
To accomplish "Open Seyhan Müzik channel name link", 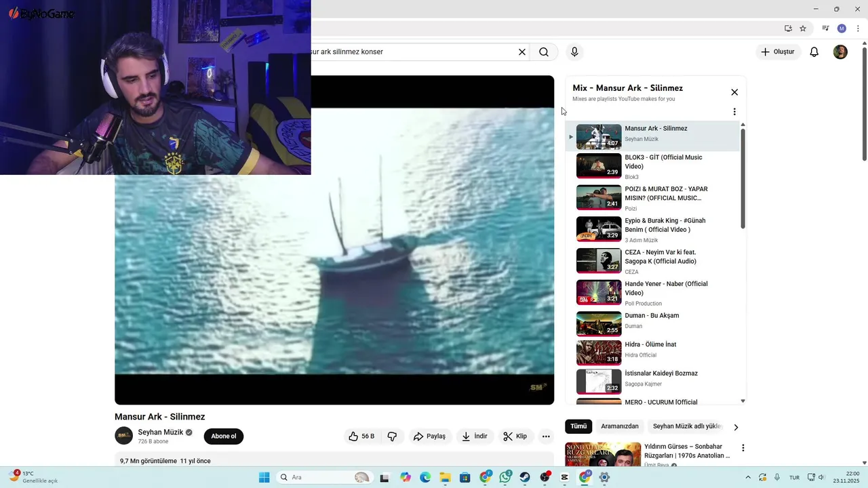I will click(161, 432).
